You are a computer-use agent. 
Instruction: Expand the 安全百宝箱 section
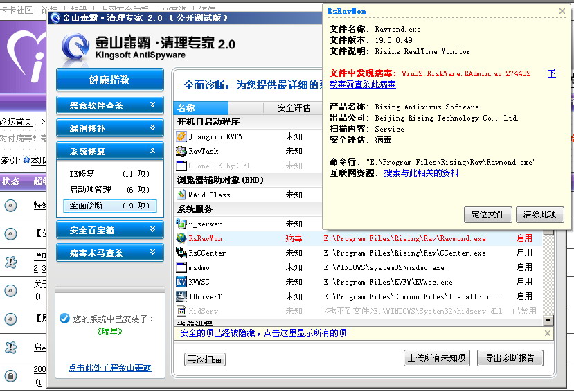[110, 230]
